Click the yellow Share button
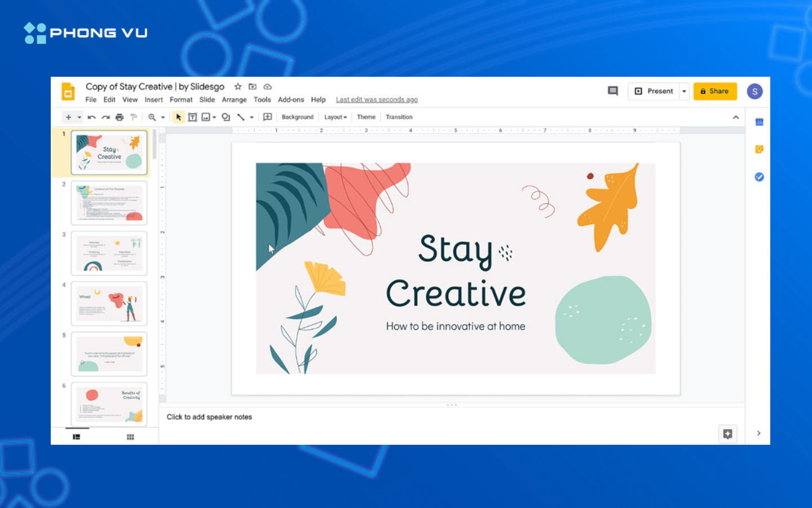812x508 pixels. click(714, 91)
